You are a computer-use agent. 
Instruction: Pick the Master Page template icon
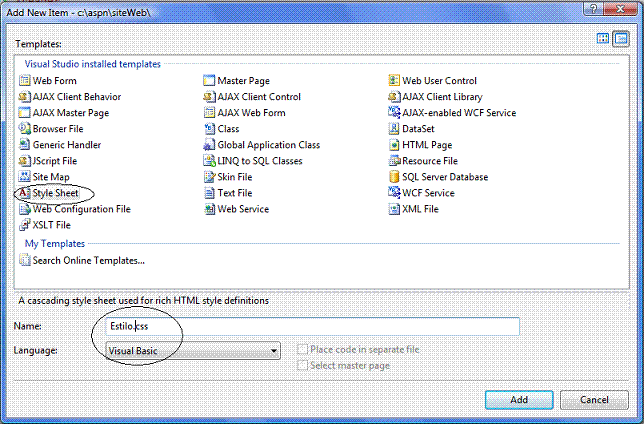(209, 81)
